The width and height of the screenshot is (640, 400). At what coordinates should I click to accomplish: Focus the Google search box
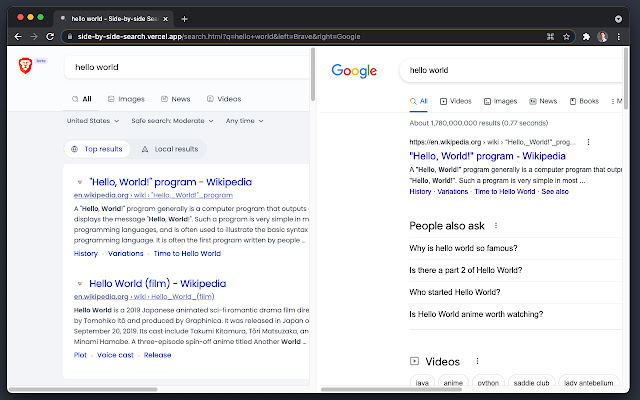tap(510, 70)
